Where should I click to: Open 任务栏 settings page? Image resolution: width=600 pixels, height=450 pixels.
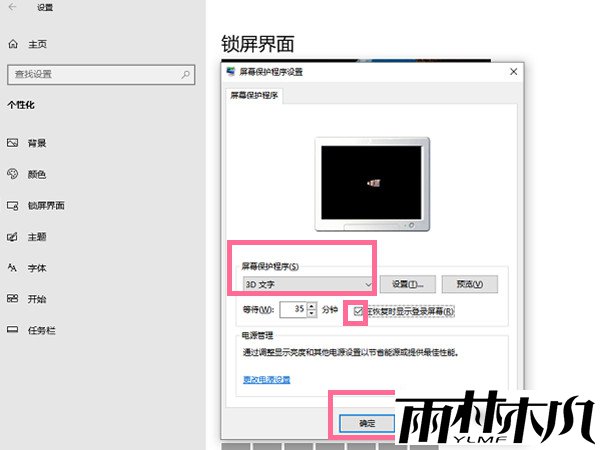[42, 330]
